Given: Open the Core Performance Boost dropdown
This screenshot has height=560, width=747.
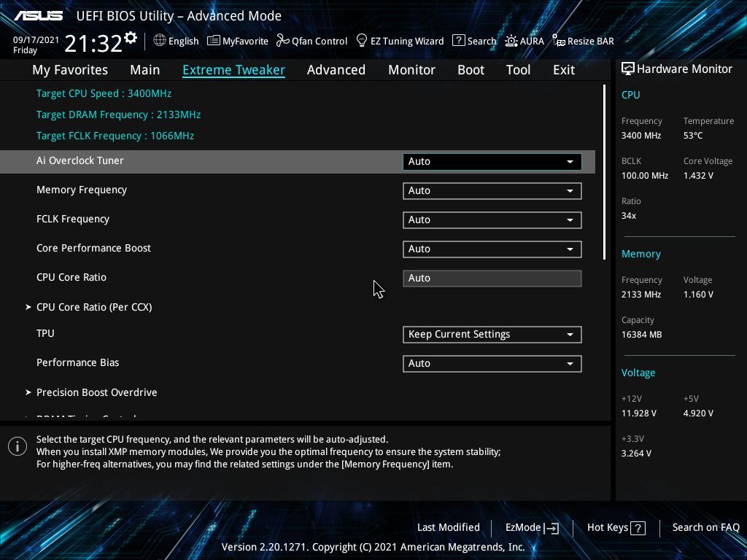Looking at the screenshot, I should [492, 249].
